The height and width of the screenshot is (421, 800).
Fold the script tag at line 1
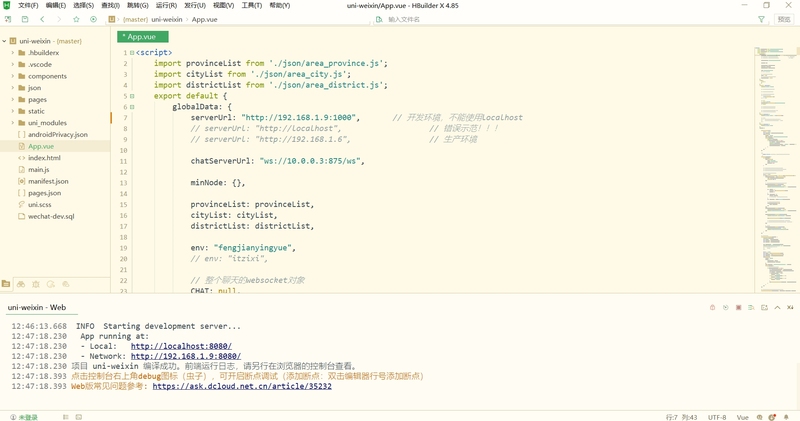tap(132, 53)
